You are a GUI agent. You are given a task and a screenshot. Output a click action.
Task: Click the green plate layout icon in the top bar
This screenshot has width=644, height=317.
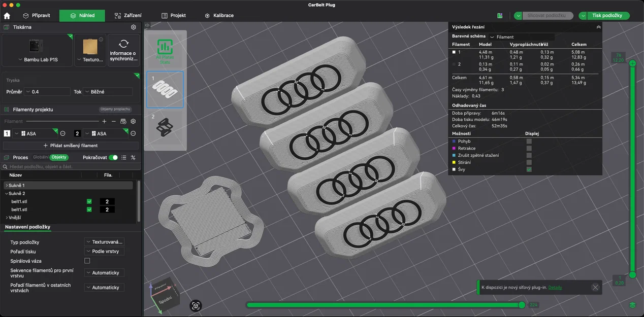click(500, 16)
